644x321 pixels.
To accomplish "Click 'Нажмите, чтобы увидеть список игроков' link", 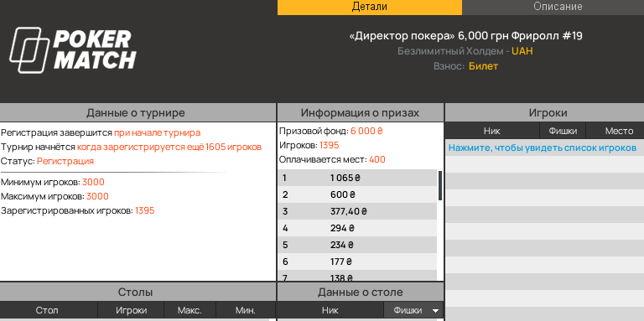I will (x=543, y=148).
